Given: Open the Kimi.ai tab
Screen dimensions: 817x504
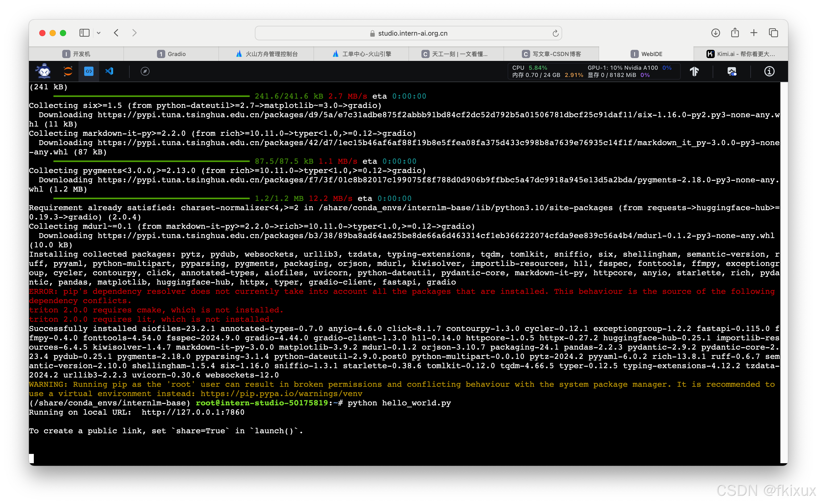Looking at the screenshot, I should (x=741, y=54).
